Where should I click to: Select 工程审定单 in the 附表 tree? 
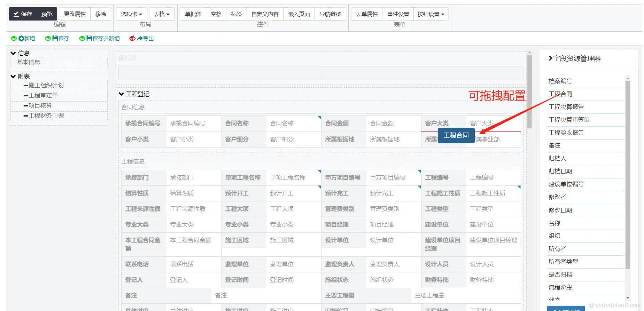point(43,95)
